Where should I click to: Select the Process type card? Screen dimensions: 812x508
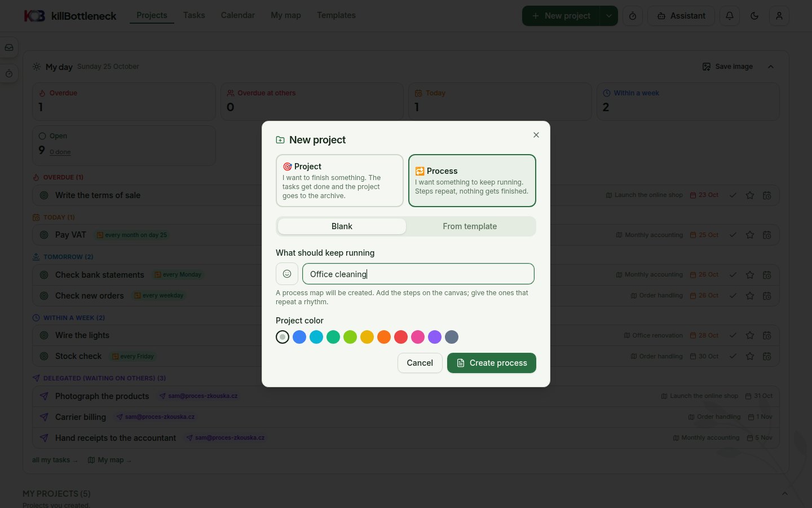pyautogui.click(x=472, y=181)
